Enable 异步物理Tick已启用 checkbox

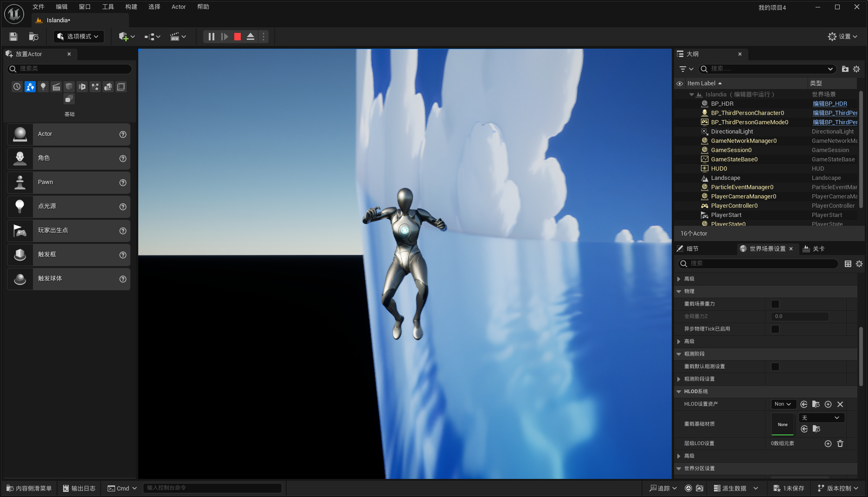tap(775, 329)
